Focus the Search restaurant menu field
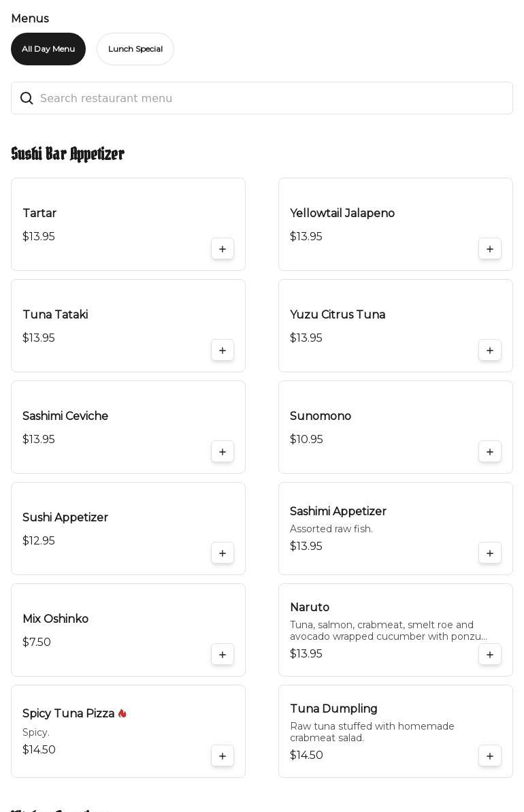 point(272,99)
